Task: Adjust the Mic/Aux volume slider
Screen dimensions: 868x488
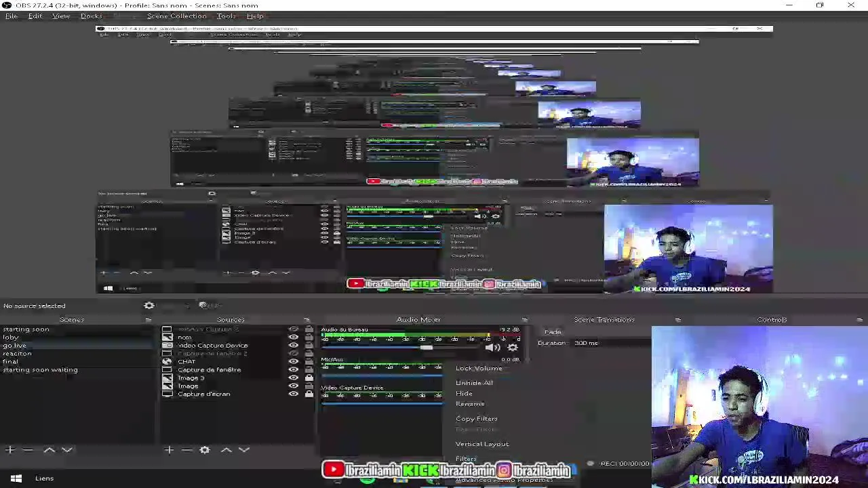Action: pyautogui.click(x=382, y=374)
